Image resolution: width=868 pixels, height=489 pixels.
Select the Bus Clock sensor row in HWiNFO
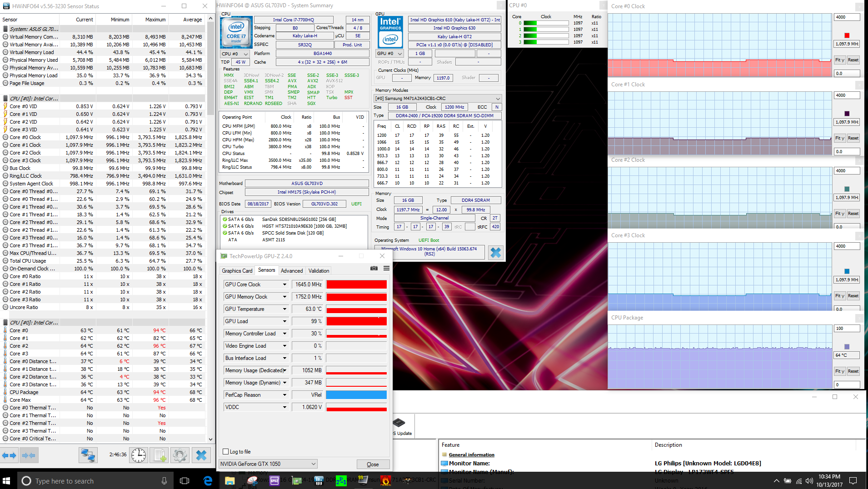[103, 168]
